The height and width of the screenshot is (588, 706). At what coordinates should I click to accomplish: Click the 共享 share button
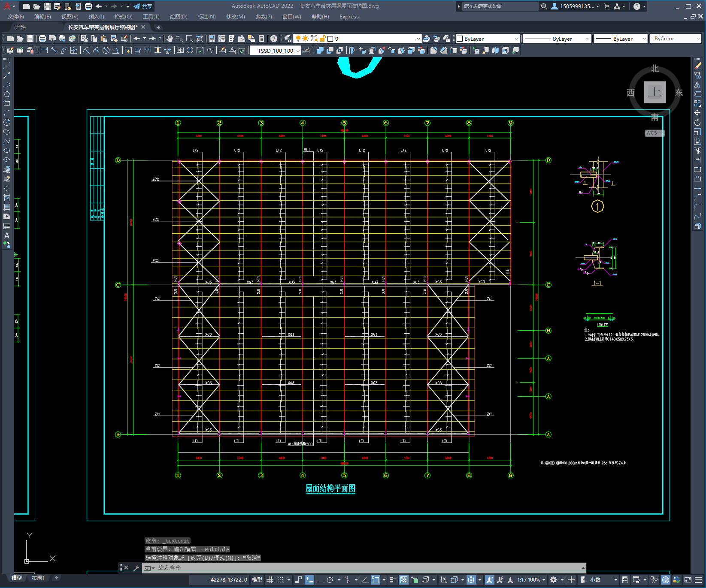(x=143, y=6)
